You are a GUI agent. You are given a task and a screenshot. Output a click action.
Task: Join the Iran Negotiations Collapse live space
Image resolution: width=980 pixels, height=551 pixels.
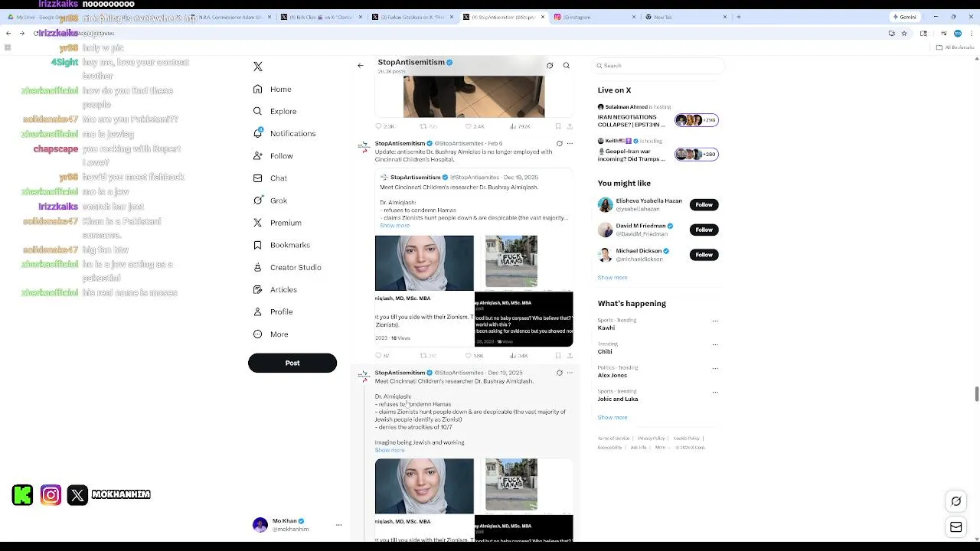(x=658, y=116)
